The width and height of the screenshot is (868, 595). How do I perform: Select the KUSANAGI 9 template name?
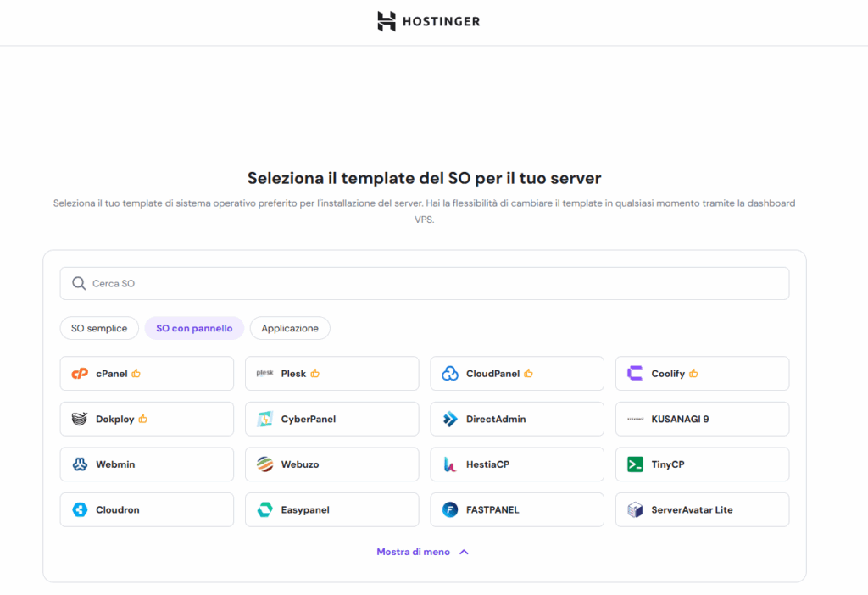coord(681,419)
